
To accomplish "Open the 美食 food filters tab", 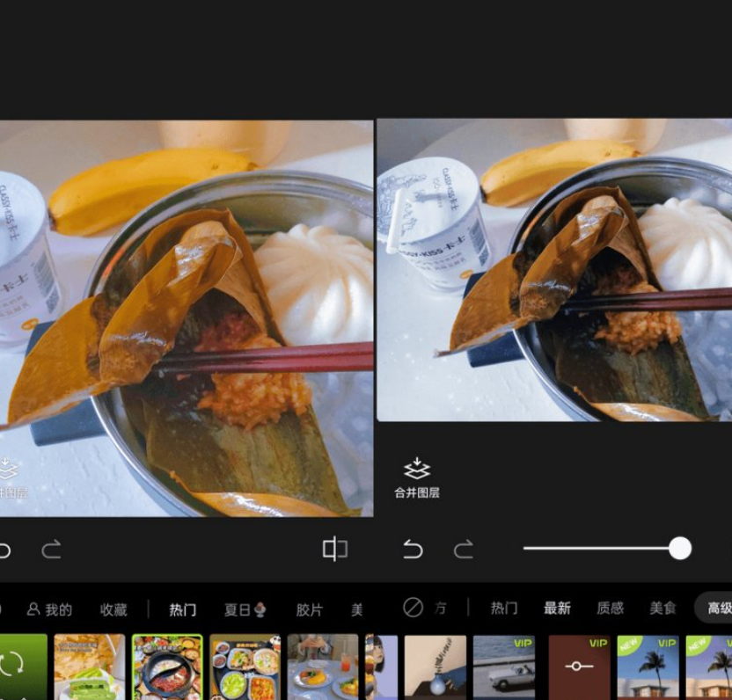I will coord(662,608).
